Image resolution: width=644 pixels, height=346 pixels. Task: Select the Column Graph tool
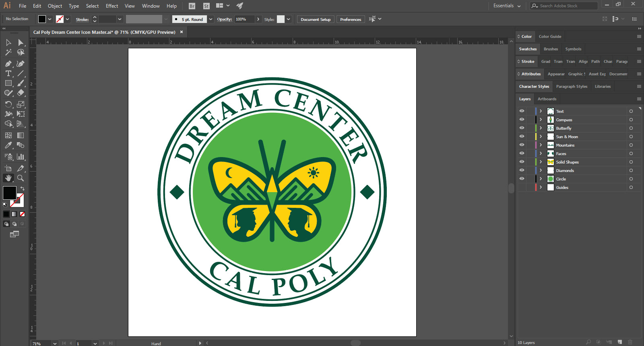coord(21,157)
